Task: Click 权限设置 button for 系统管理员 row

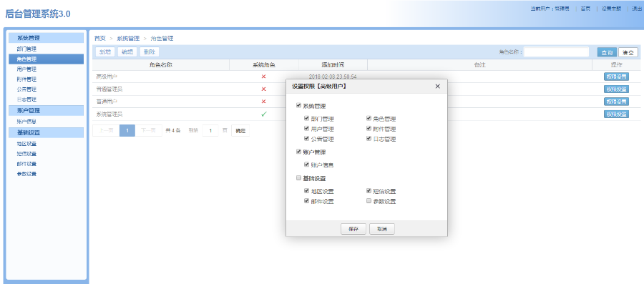Action: tap(616, 114)
